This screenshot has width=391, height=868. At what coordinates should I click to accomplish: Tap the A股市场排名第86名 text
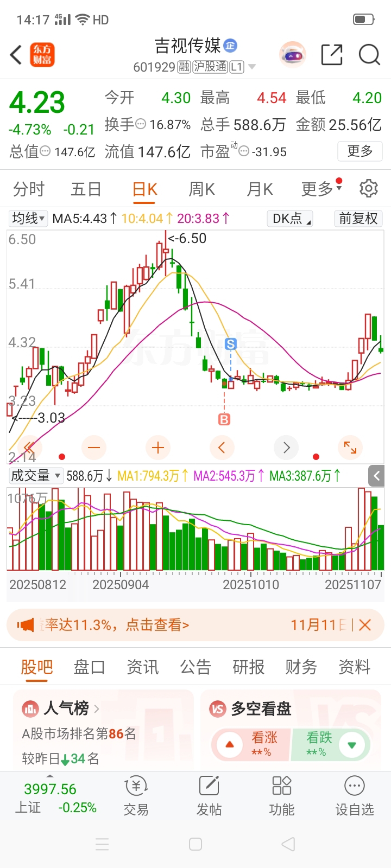[x=79, y=734]
